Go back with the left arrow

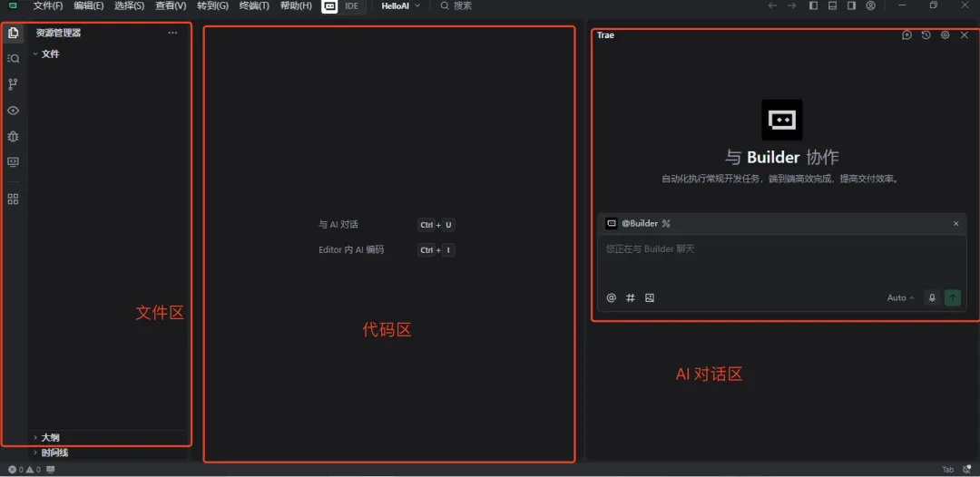tap(772, 5)
